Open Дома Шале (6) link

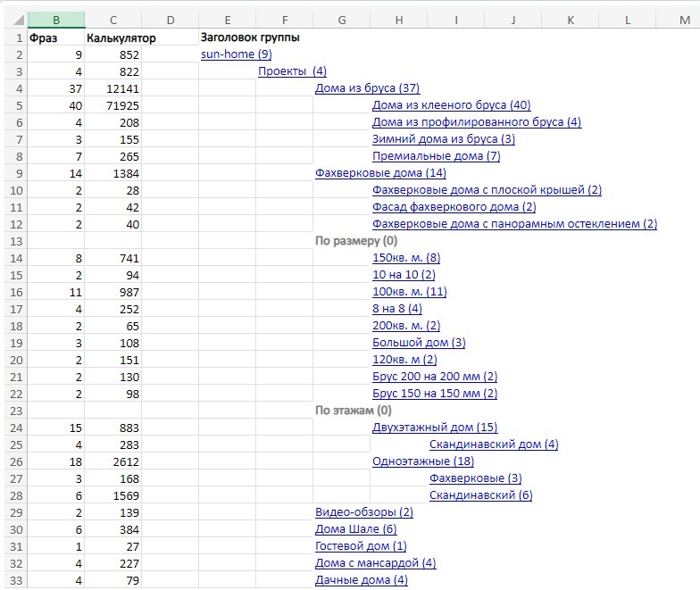(x=355, y=529)
